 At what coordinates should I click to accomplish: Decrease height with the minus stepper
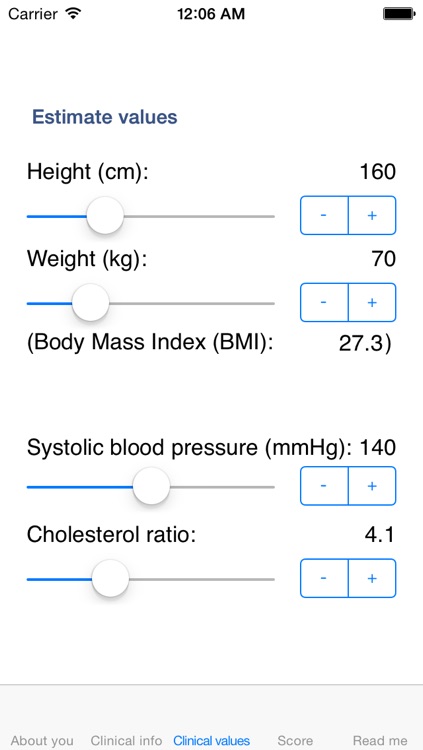coord(324,215)
